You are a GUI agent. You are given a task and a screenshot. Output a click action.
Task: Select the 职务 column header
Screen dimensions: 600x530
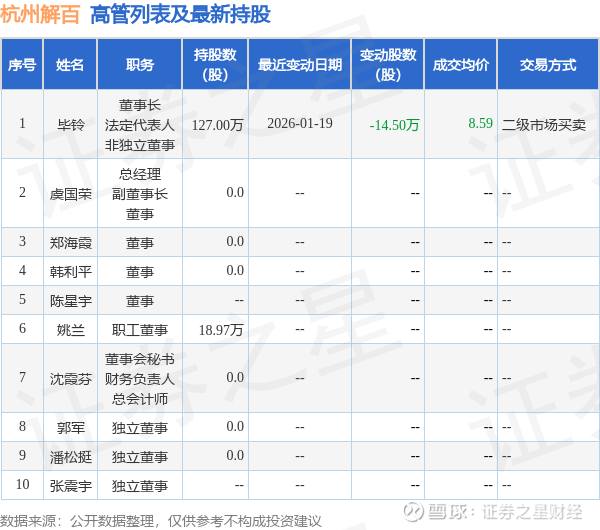click(140, 65)
